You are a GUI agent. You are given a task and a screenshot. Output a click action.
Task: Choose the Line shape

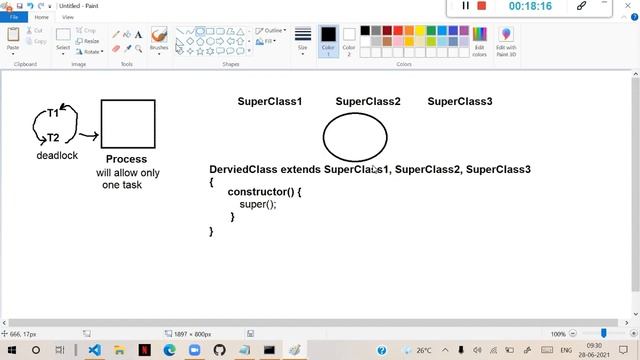pyautogui.click(x=180, y=31)
